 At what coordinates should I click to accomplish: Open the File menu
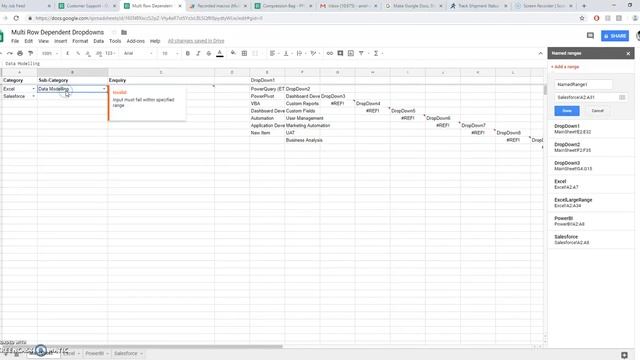pos(15,41)
